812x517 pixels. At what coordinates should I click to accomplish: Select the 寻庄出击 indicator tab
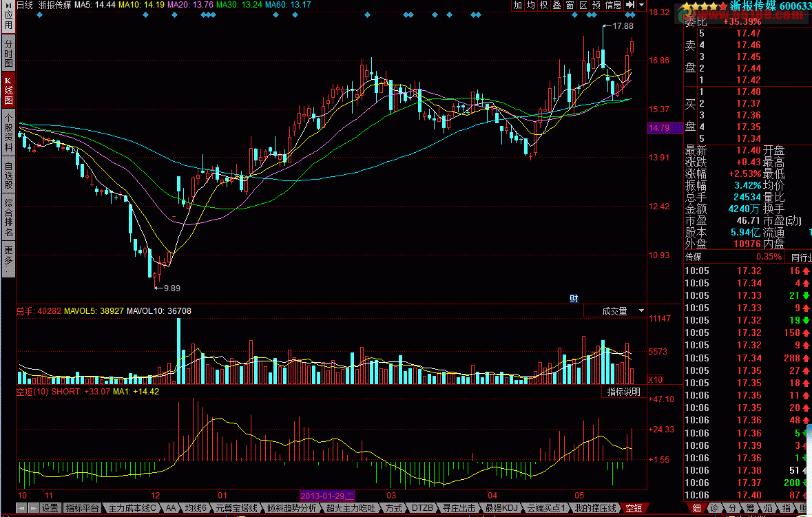click(459, 508)
